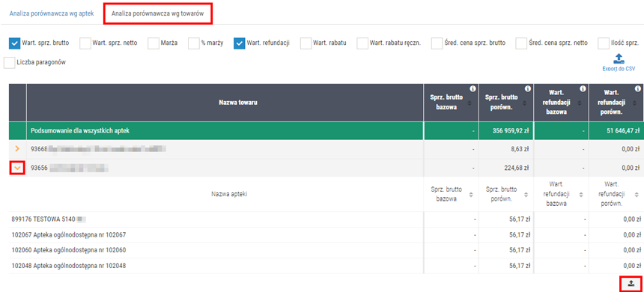The image size is (644, 292).
Task: Show info for Sprz. brutto porówn. column
Action: (x=528, y=88)
